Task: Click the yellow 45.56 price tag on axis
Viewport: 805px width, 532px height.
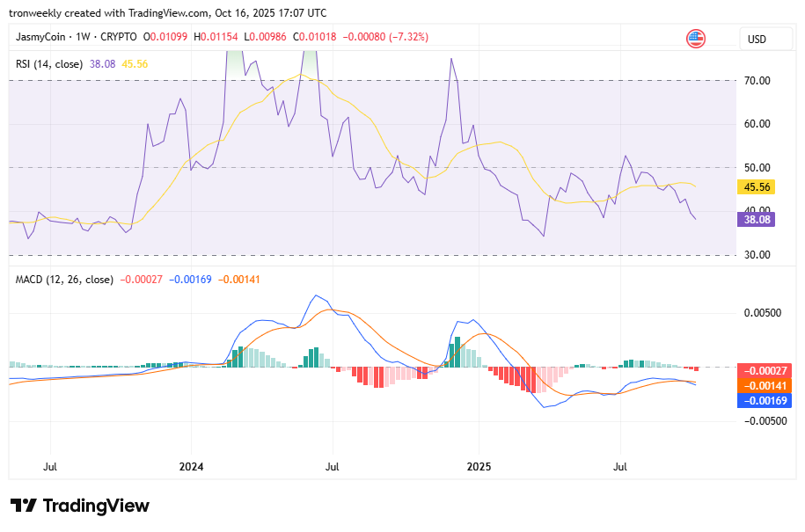Action: click(756, 186)
